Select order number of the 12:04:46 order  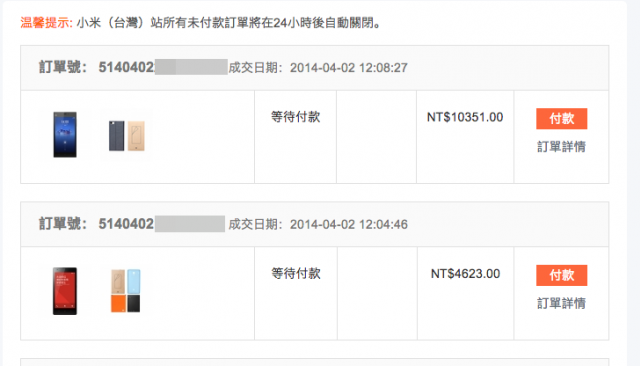pos(162,224)
